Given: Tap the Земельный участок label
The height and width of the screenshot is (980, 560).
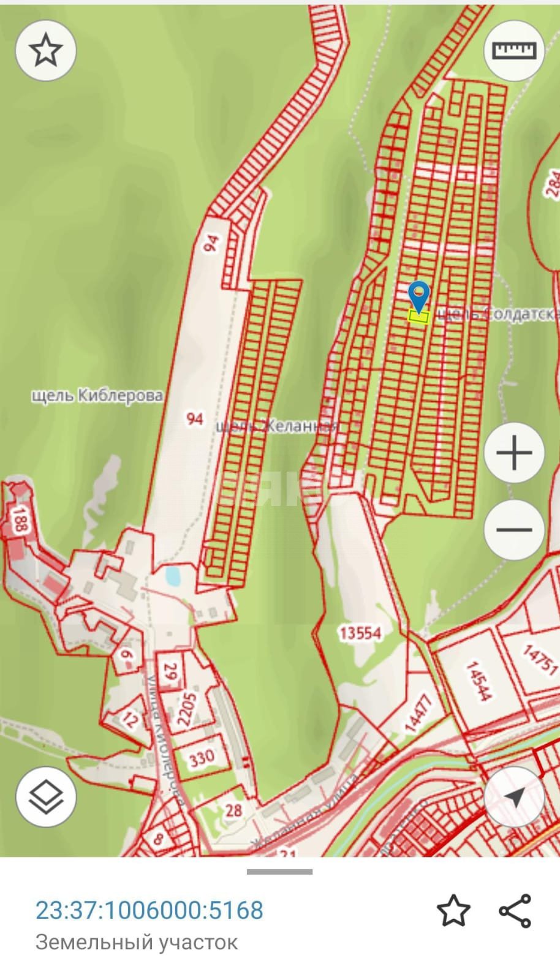Looking at the screenshot, I should [137, 941].
